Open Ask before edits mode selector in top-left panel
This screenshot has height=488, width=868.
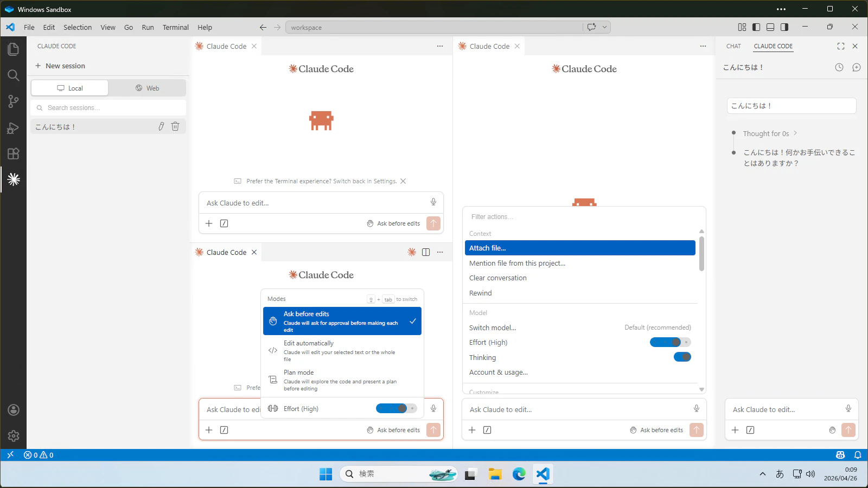(393, 223)
